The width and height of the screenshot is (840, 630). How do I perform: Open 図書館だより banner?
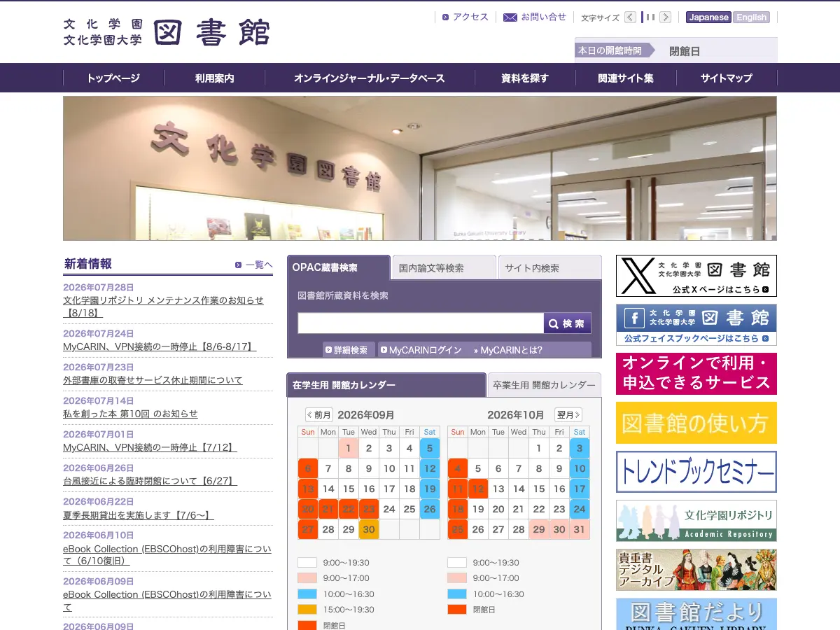point(696,614)
